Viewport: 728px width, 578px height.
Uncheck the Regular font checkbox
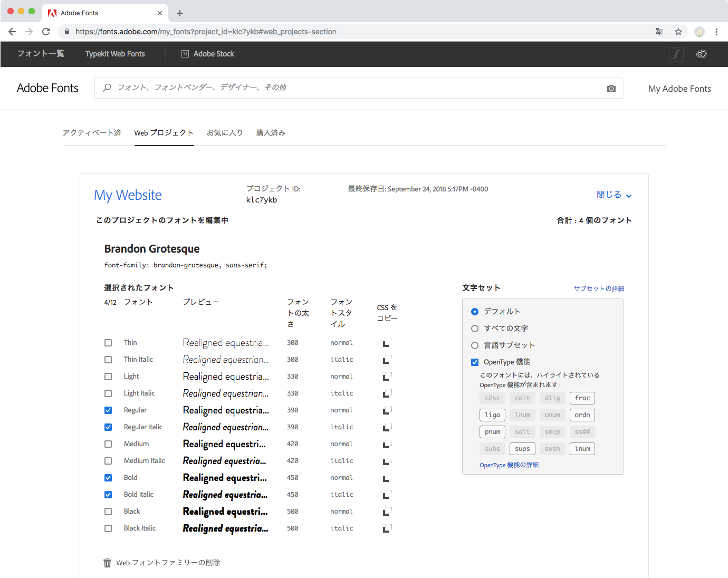(108, 410)
